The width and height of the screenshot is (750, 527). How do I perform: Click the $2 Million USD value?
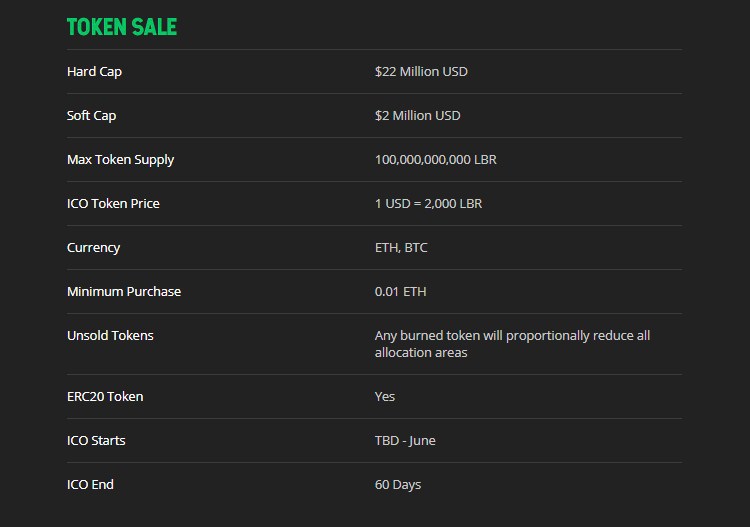pyautogui.click(x=418, y=116)
